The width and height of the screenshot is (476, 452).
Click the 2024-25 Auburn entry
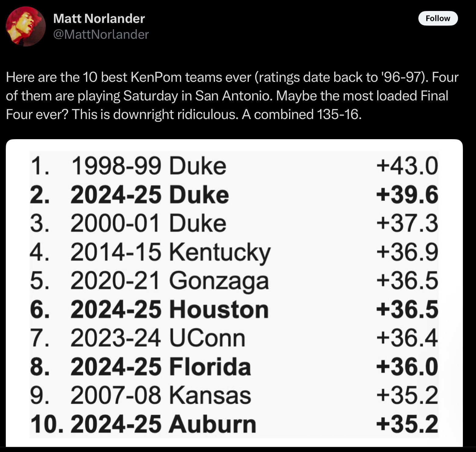[x=163, y=424]
